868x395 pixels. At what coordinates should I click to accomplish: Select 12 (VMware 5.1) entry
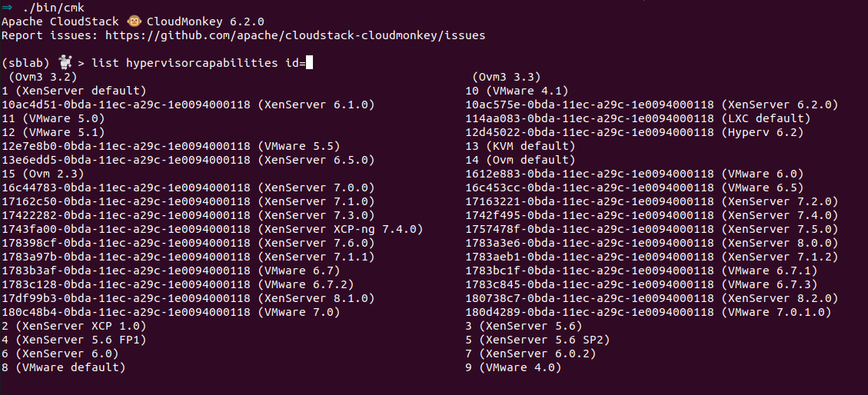(x=53, y=132)
